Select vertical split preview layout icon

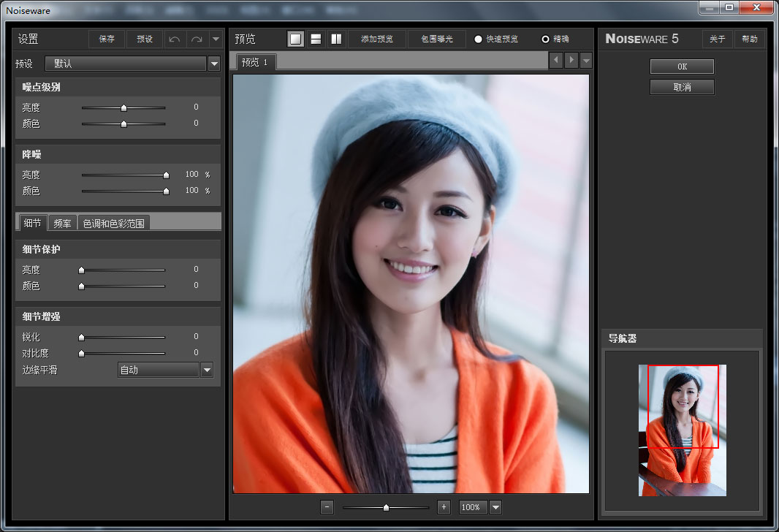[336, 39]
